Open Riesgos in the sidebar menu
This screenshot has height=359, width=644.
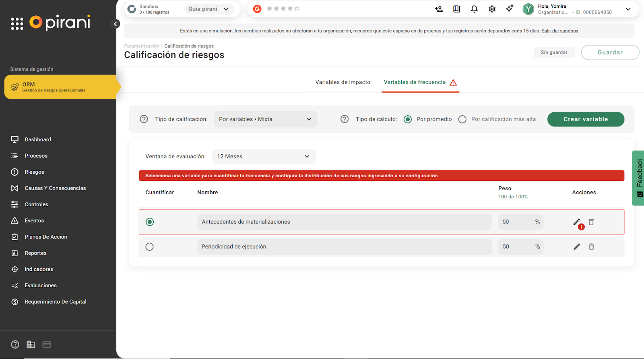click(x=34, y=172)
